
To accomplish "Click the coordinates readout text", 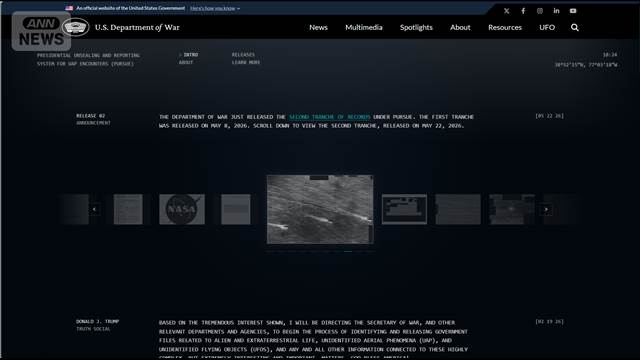I will point(586,65).
